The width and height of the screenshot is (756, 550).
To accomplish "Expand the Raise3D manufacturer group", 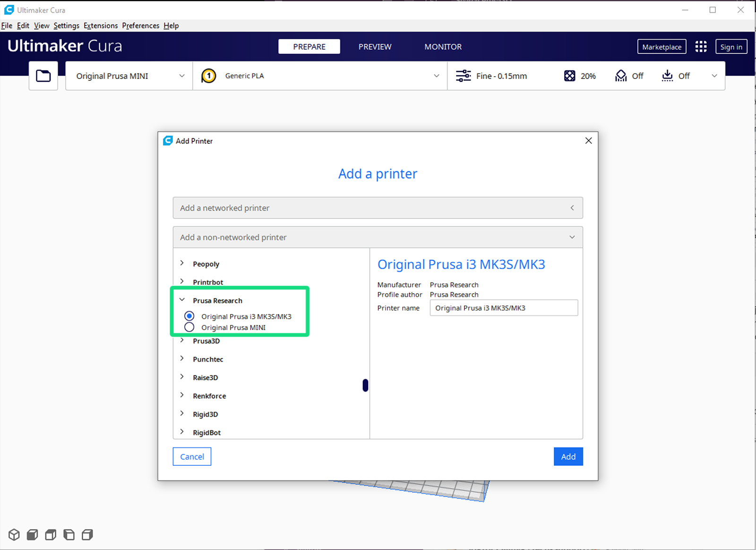I will 182,377.
